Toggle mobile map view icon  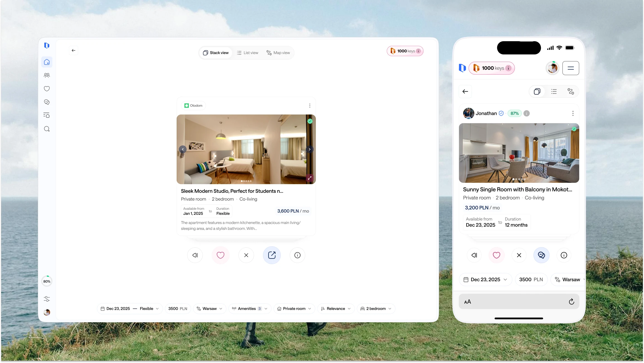coord(570,91)
